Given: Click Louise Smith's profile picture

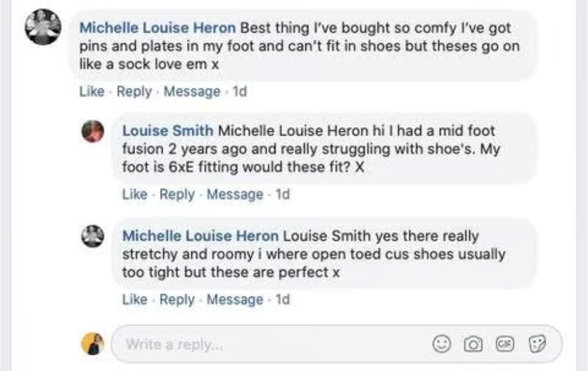Looking at the screenshot, I should tap(93, 131).
